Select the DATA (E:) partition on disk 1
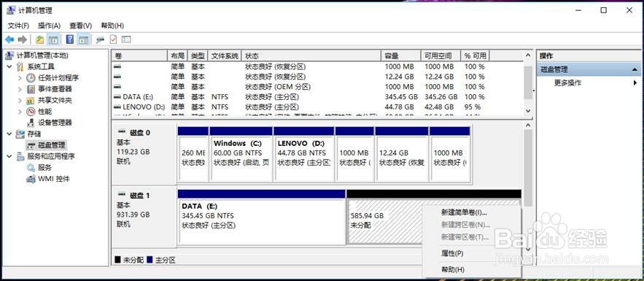The image size is (644, 281). 262,218
